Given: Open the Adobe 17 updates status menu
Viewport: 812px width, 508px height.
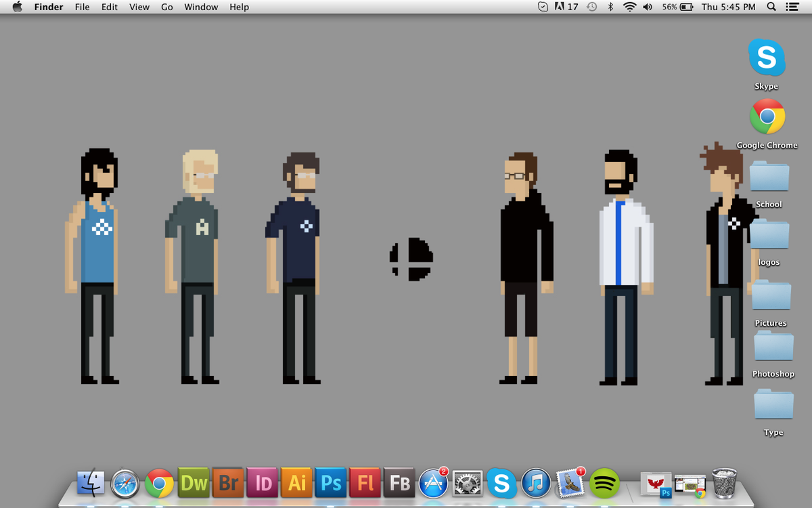Looking at the screenshot, I should (x=566, y=7).
